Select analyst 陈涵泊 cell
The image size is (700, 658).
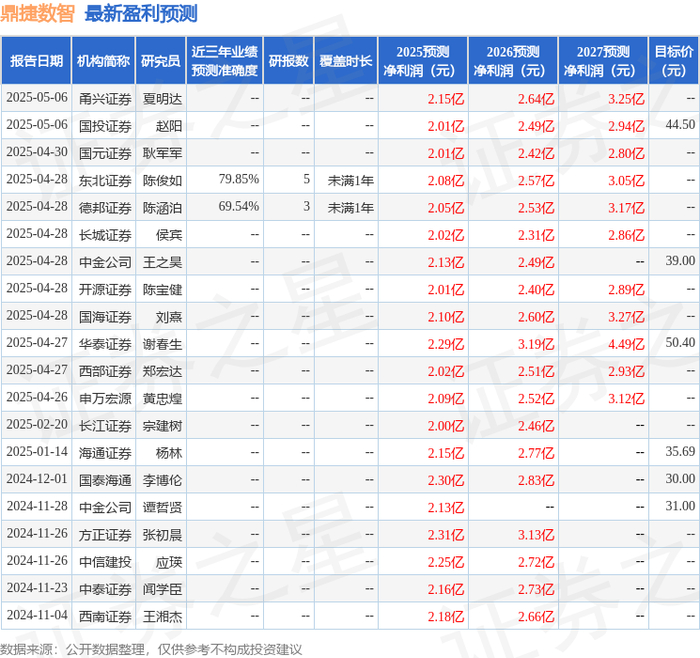point(162,208)
